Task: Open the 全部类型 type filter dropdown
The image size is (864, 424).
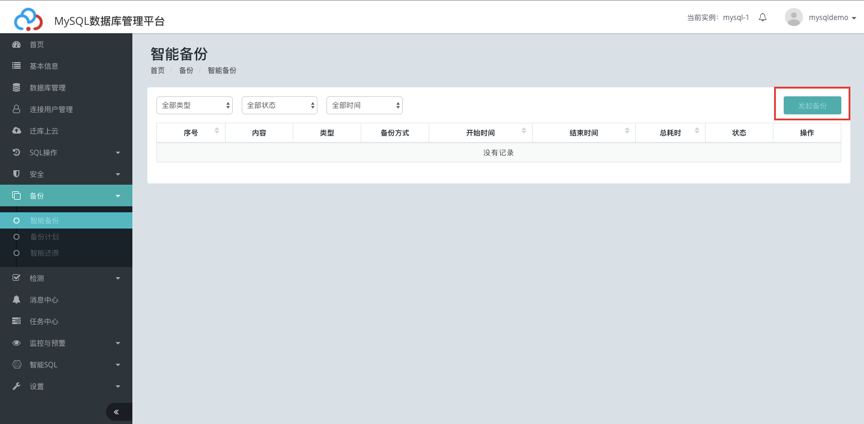Action: point(195,105)
